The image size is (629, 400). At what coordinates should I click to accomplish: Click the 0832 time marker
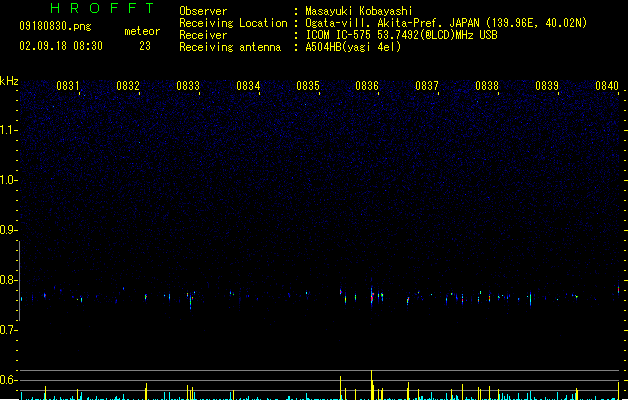[128, 85]
